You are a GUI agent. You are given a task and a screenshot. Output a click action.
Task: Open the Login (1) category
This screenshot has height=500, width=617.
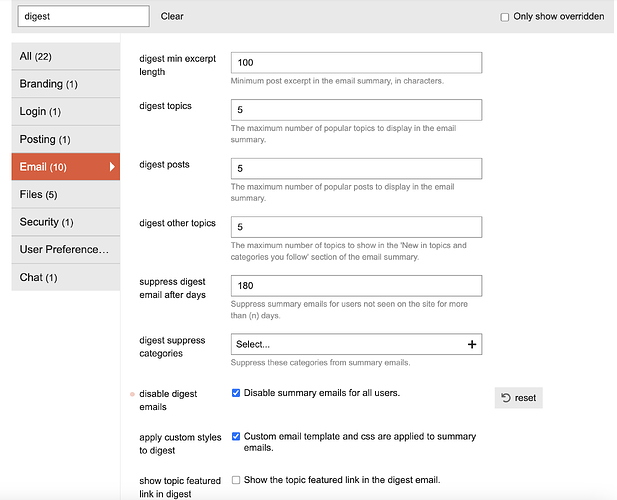click(x=66, y=112)
